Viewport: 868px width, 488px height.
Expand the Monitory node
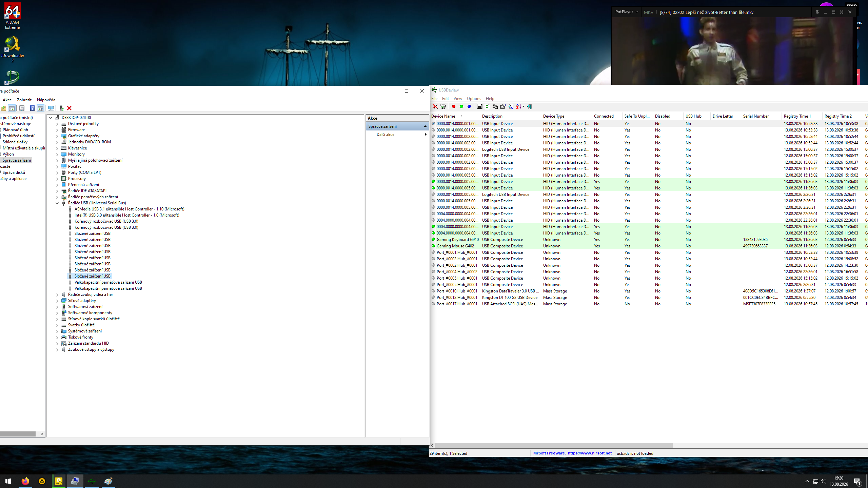(x=57, y=155)
